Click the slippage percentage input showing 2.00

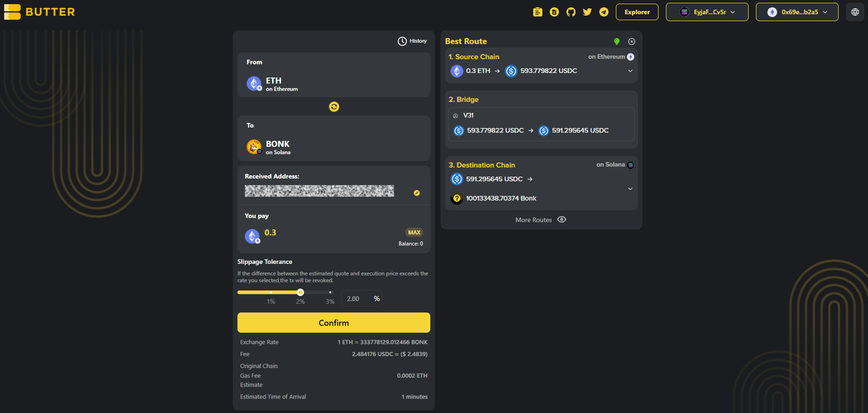coord(362,298)
